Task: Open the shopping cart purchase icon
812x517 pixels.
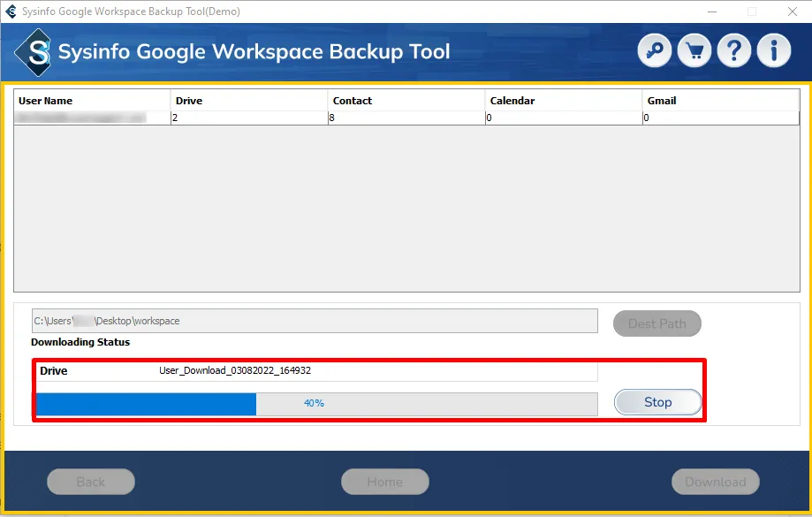Action: 694,51
